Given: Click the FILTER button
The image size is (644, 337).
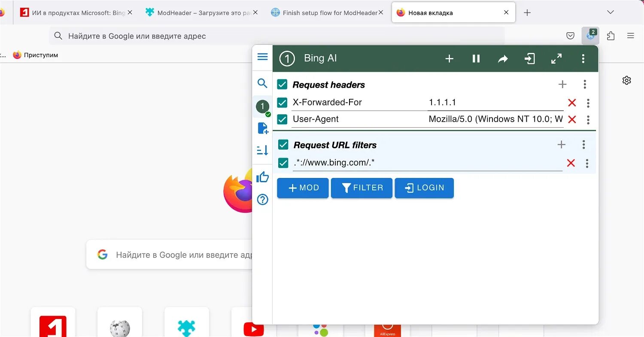Looking at the screenshot, I should (x=361, y=188).
